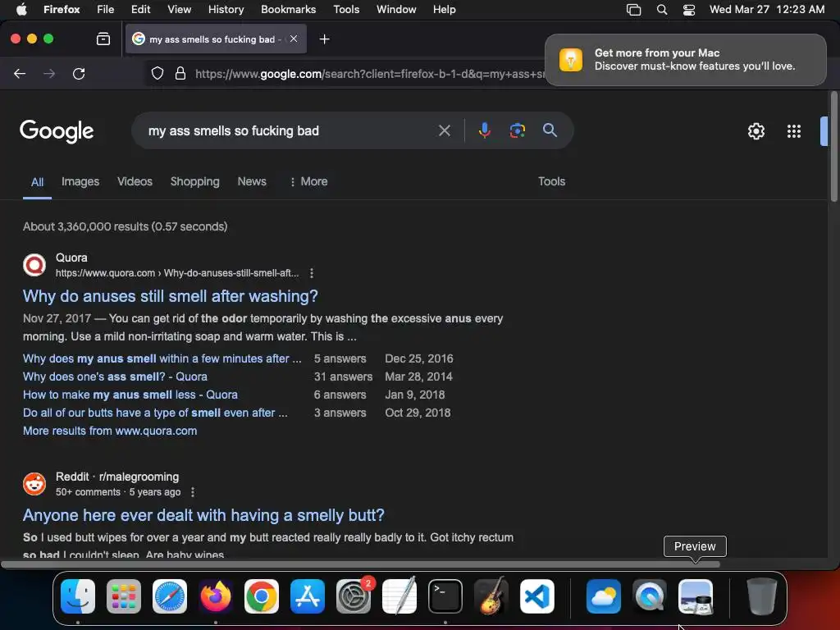This screenshot has width=840, height=630.
Task: Switch to the Shopping search tab
Action: (x=195, y=181)
